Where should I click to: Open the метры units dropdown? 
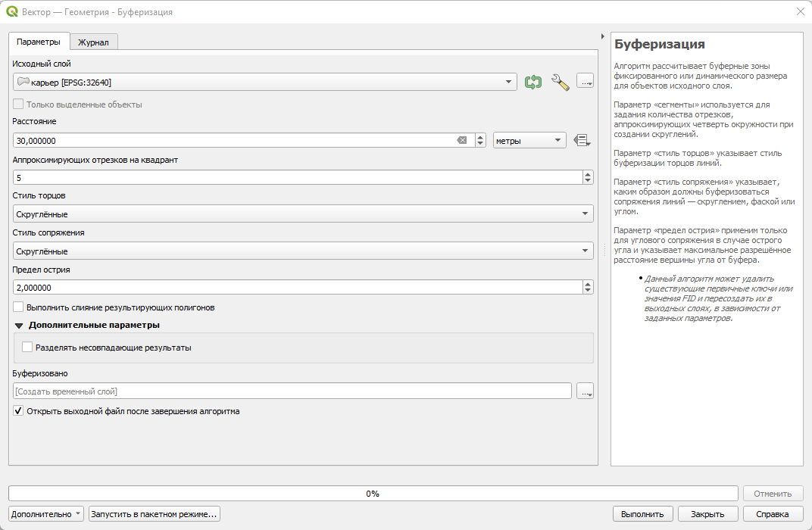pyautogui.click(x=529, y=140)
